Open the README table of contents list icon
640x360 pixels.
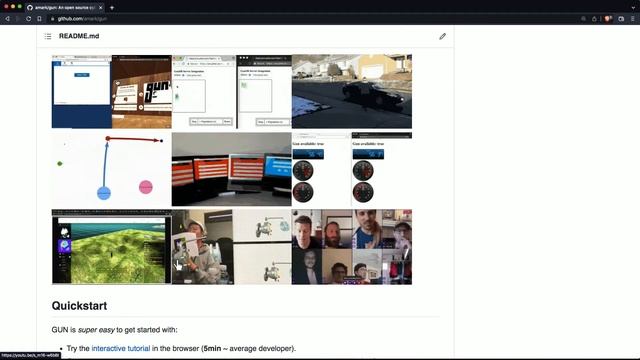click(x=48, y=36)
